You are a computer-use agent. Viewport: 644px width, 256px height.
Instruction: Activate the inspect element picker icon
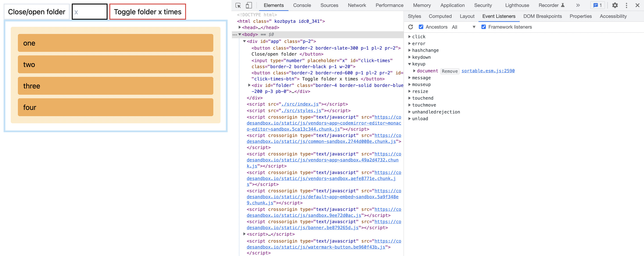click(238, 5)
